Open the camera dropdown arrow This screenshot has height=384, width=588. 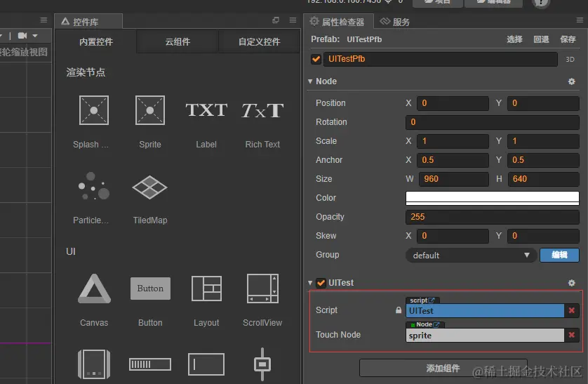[x=35, y=36]
